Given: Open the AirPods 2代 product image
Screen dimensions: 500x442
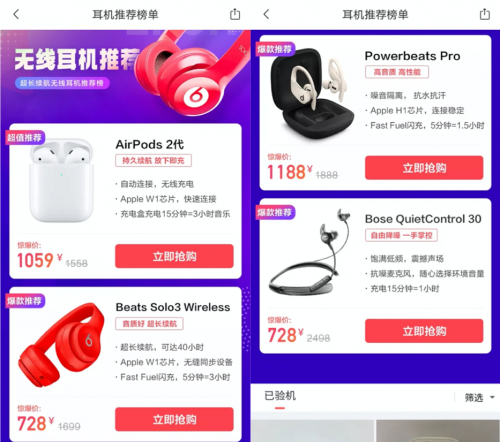Looking at the screenshot, I should point(61,181).
